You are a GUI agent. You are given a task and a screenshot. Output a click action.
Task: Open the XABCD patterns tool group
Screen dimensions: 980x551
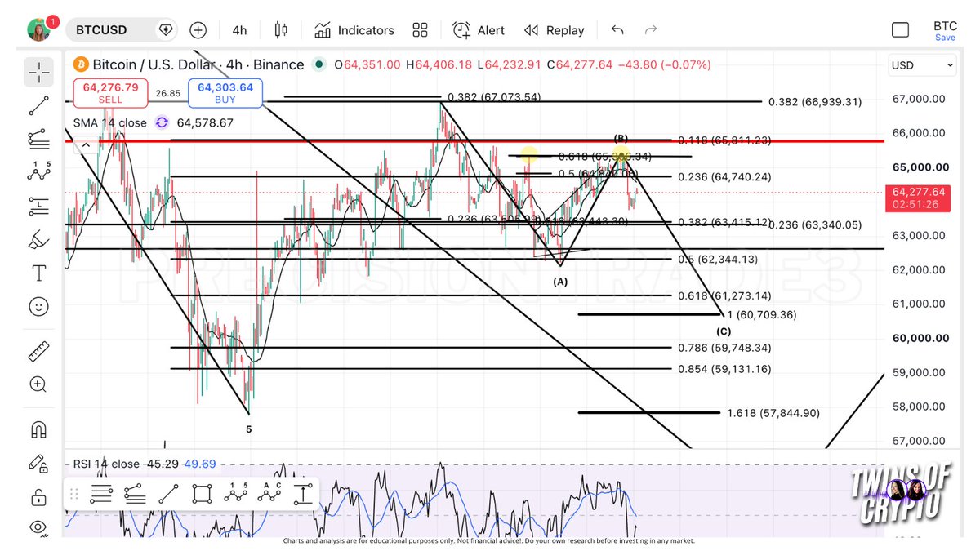pyautogui.click(x=38, y=172)
